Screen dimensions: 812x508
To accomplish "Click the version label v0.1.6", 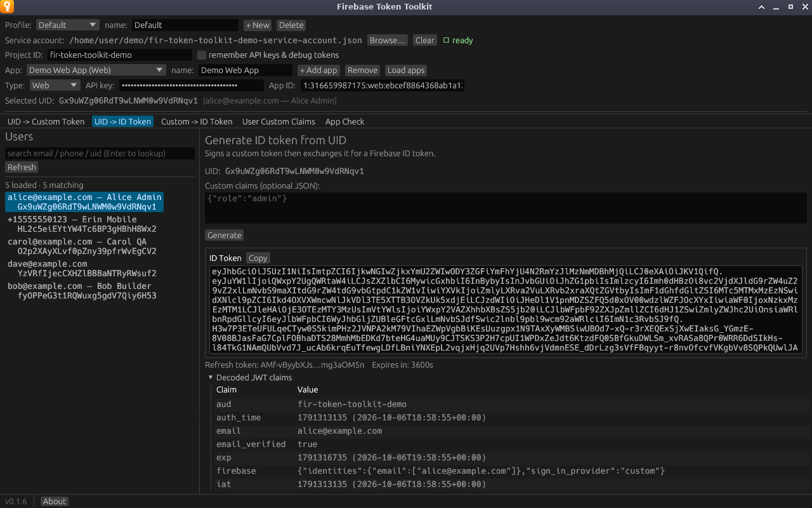I will tap(16, 502).
